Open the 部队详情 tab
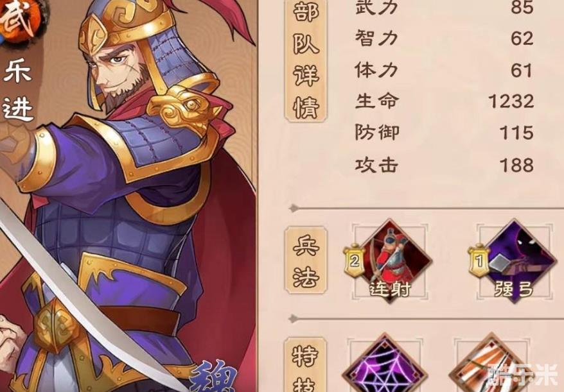Image resolution: width=564 pixels, height=392 pixels. tap(306, 59)
